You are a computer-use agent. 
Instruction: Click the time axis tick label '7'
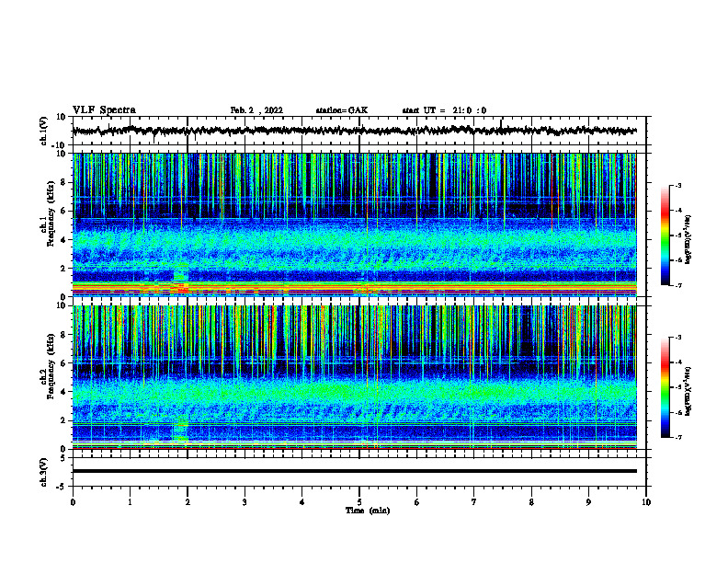pos(474,502)
